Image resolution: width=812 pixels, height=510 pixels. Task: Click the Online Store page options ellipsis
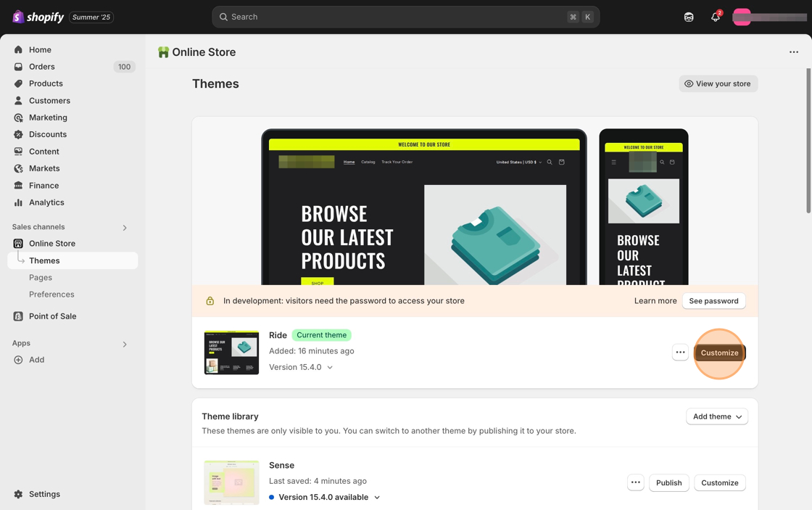point(794,52)
